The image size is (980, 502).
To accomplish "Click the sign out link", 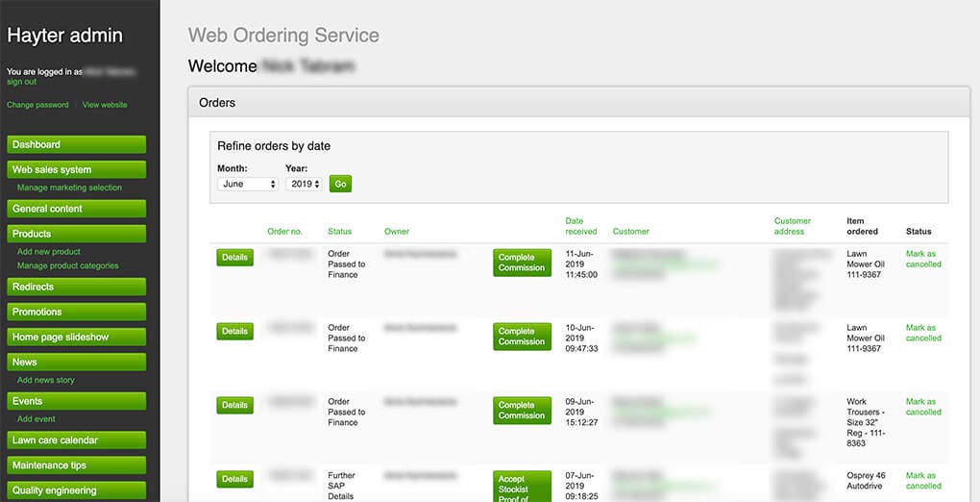I will pyautogui.click(x=21, y=82).
